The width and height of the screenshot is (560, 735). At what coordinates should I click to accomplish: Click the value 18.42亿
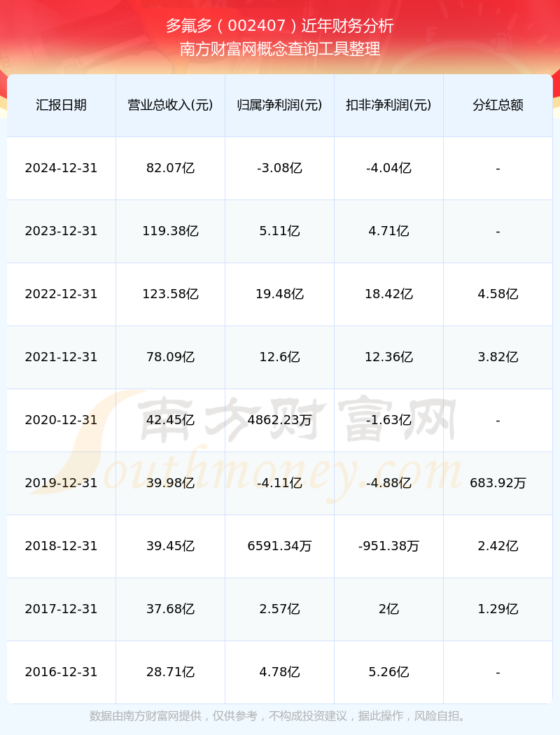coord(389,294)
